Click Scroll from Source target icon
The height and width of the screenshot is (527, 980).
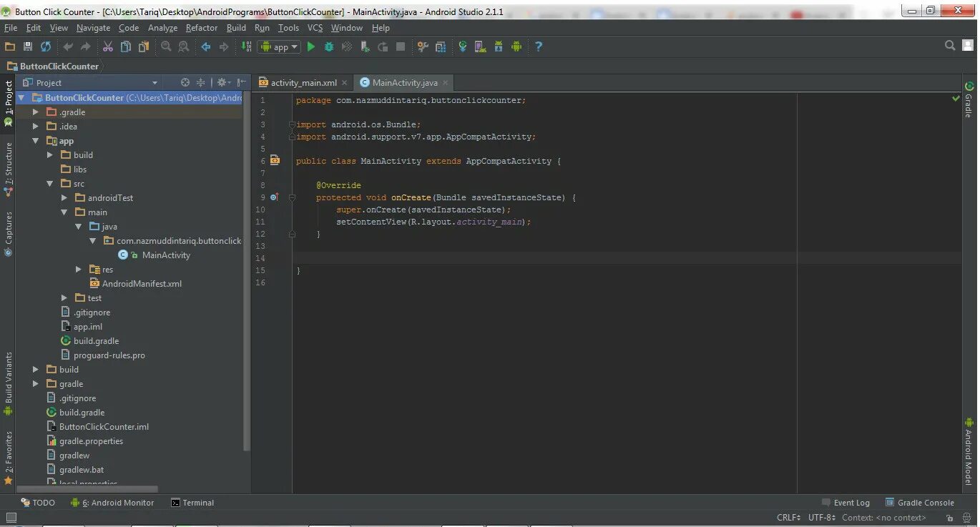(x=185, y=83)
